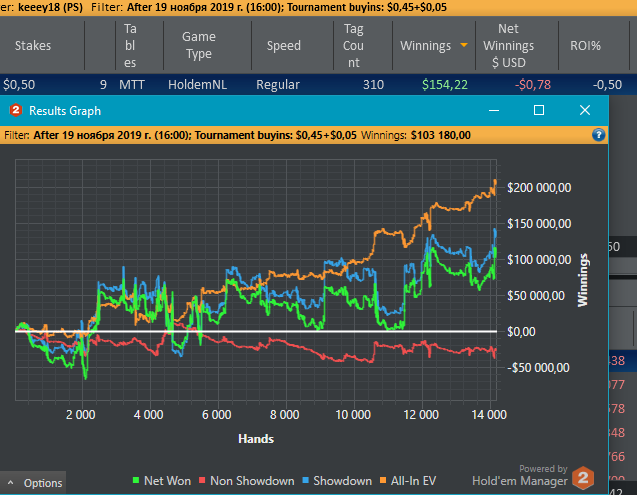
Task: Click the Hold'em Manager 2 logo icon
Action: [583, 478]
